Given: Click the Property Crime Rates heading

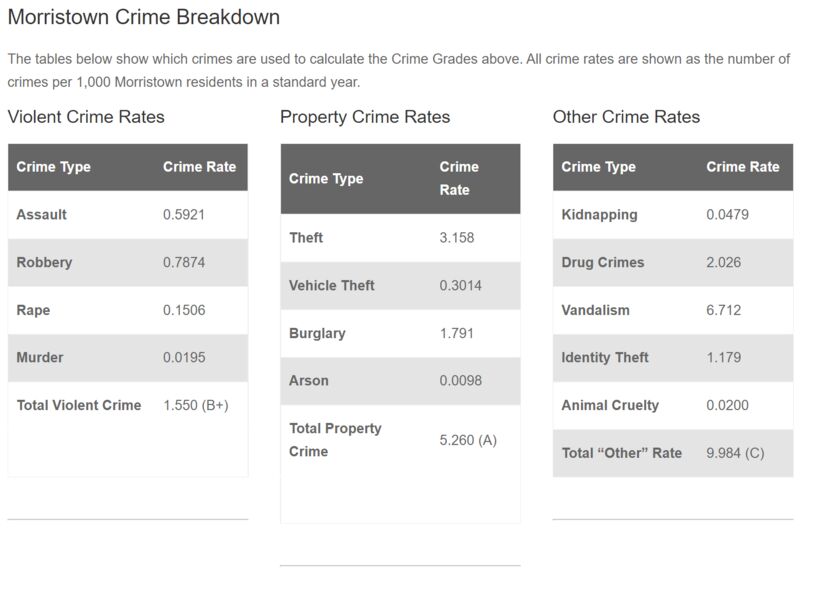Looking at the screenshot, I should coord(365,117).
